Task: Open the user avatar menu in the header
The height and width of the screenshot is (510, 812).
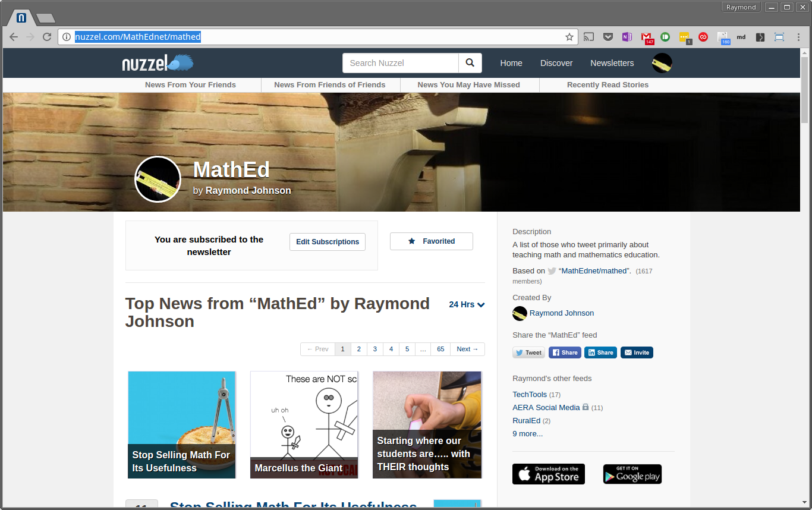Action: pos(662,63)
